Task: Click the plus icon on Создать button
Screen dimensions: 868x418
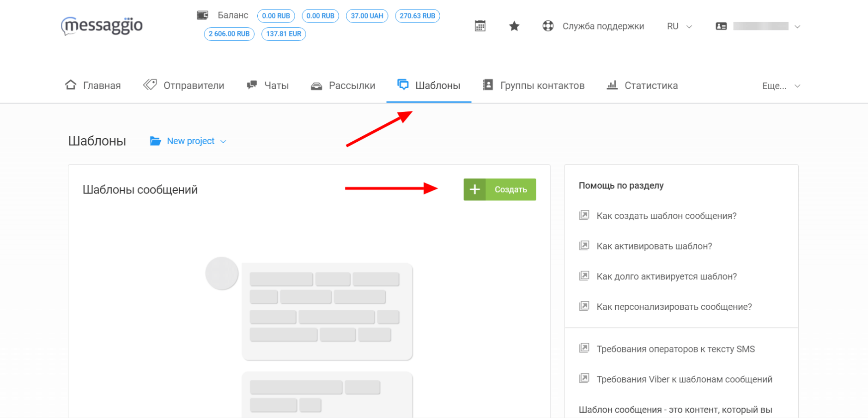Action: [x=474, y=189]
